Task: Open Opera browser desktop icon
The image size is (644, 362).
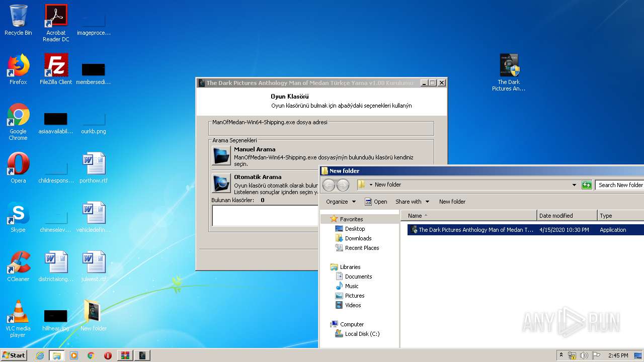Action: [x=18, y=168]
